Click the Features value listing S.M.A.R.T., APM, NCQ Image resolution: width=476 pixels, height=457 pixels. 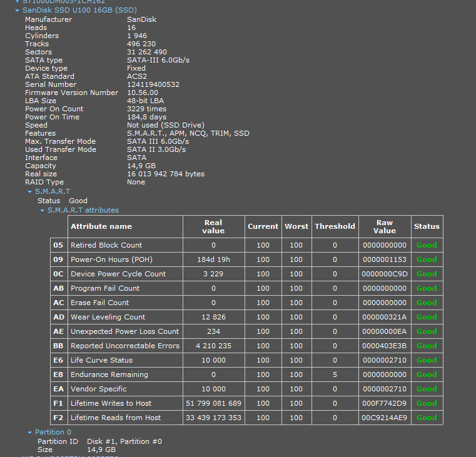[188, 133]
